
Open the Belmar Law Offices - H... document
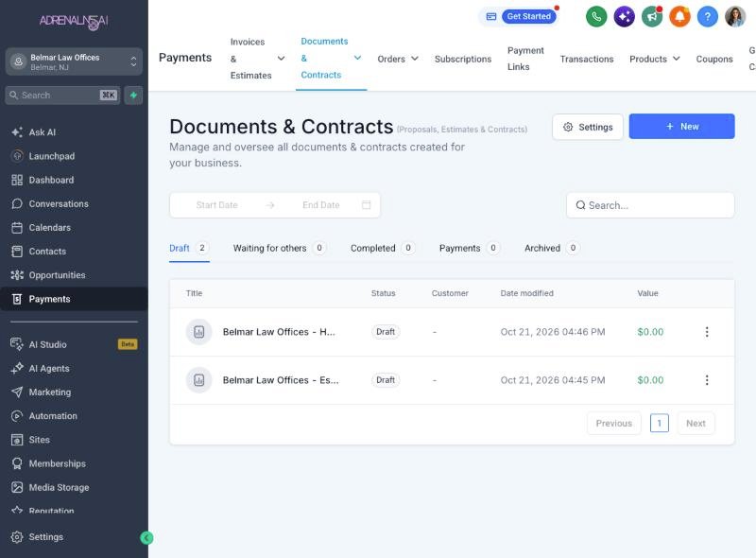pyautogui.click(x=279, y=332)
